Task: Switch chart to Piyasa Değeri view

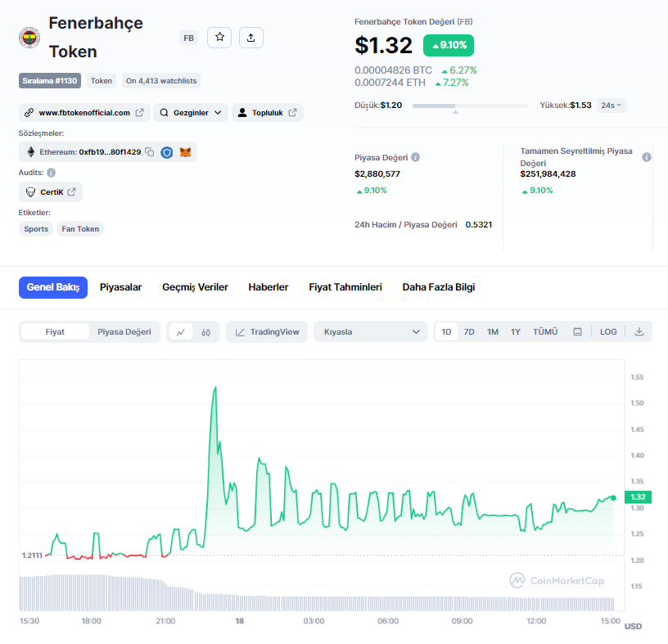Action: pos(124,331)
